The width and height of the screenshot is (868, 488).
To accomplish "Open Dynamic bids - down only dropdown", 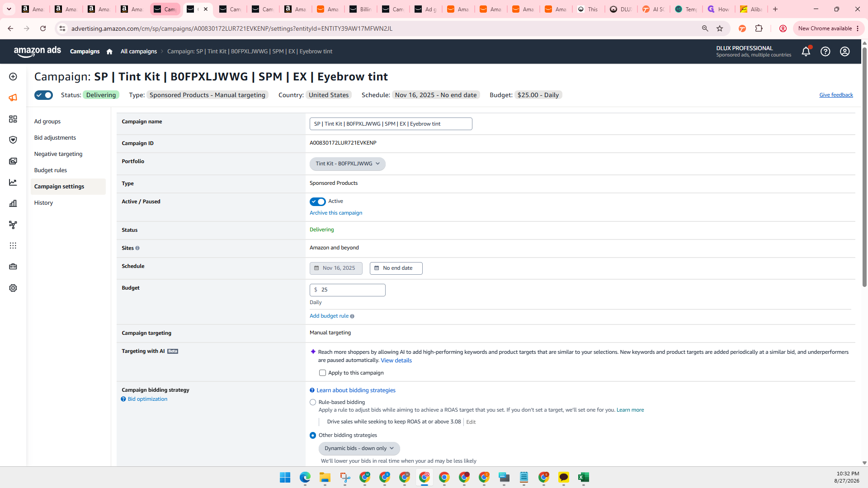I will coord(359,448).
